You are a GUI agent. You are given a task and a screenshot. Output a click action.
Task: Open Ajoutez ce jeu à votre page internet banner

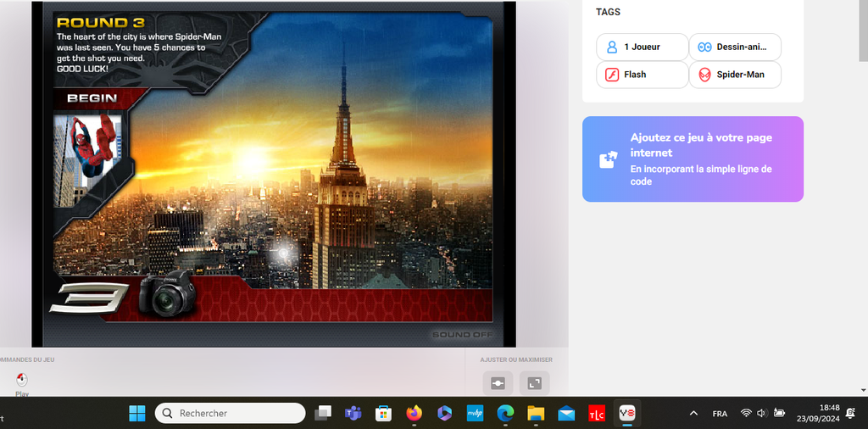click(x=693, y=159)
